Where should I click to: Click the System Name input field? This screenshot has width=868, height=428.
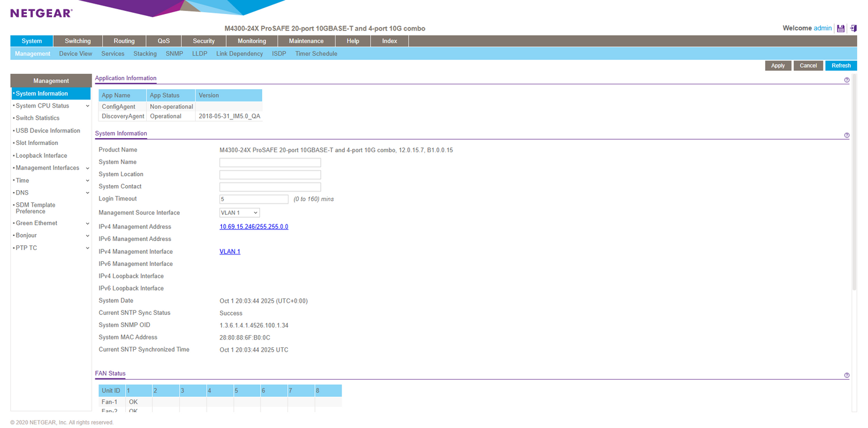point(270,163)
